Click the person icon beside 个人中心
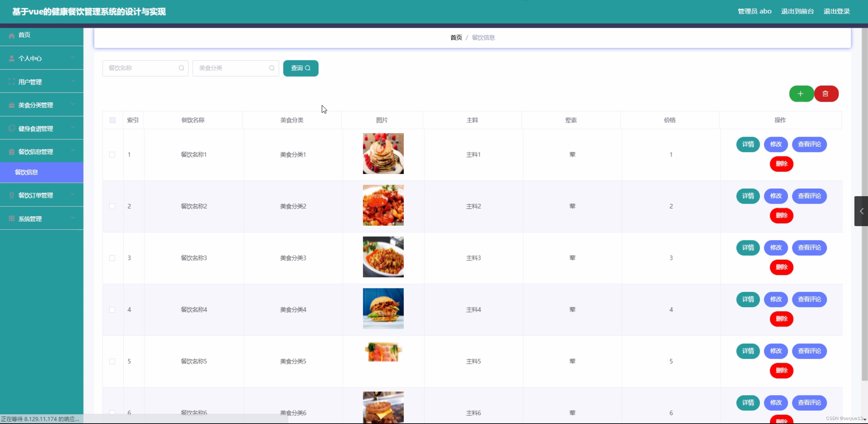Screen dimensions: 868x424 point(12,58)
